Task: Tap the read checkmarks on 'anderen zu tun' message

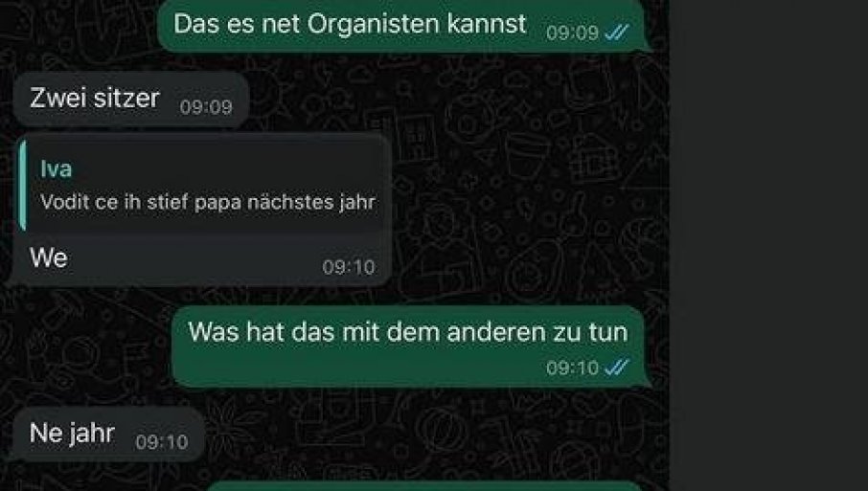Action: [617, 368]
